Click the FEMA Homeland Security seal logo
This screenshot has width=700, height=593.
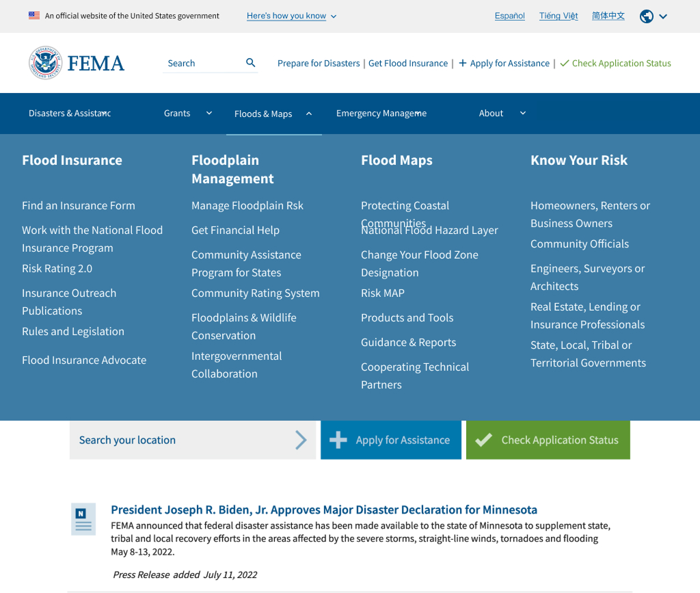coord(46,63)
